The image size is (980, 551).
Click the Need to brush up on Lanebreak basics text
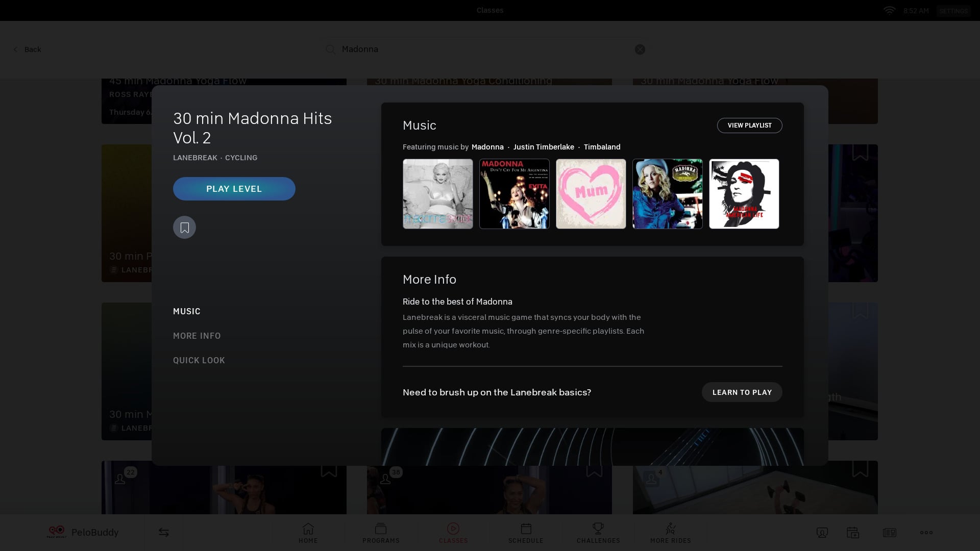click(497, 392)
